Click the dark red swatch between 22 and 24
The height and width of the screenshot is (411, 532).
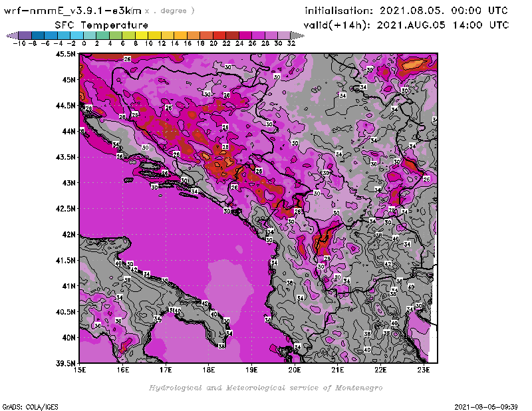pyautogui.click(x=232, y=36)
